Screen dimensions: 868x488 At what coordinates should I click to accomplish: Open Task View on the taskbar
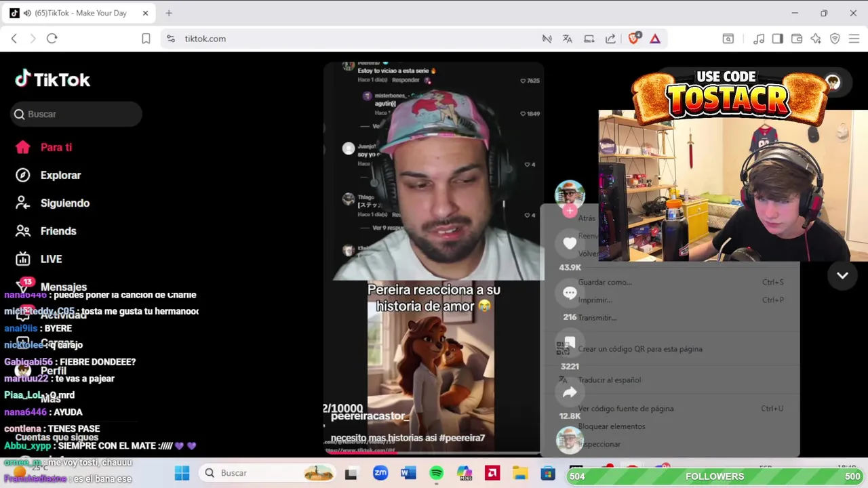(x=351, y=473)
